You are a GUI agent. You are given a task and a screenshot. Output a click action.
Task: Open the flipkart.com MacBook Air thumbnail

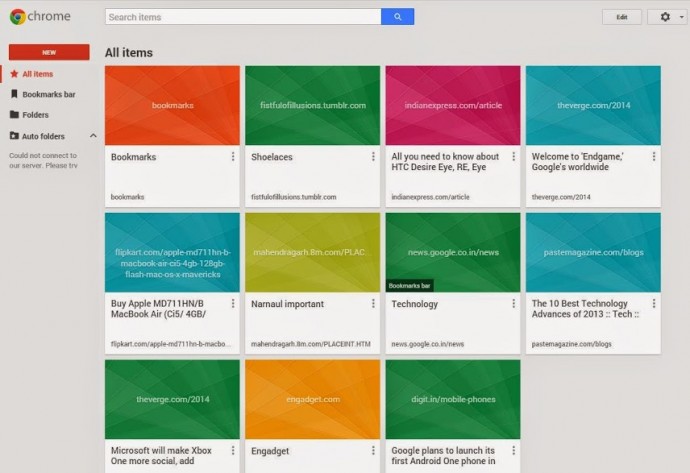coord(172,252)
